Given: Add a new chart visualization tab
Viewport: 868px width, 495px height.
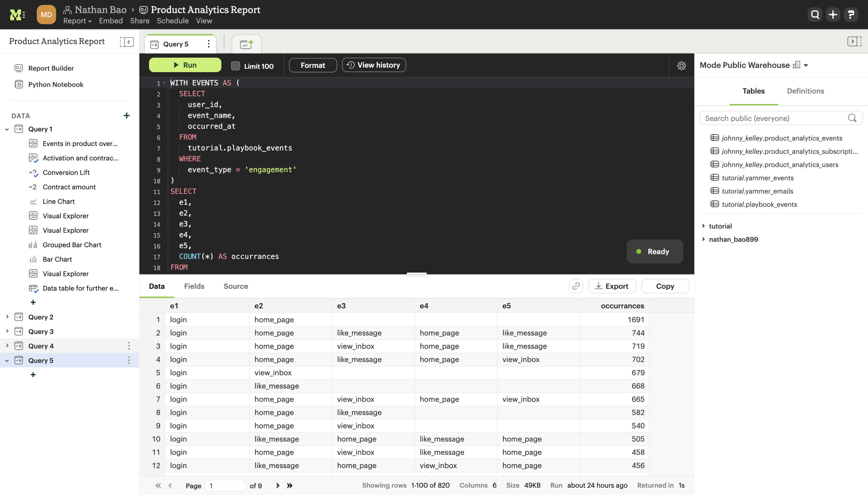Looking at the screenshot, I should coord(246,44).
